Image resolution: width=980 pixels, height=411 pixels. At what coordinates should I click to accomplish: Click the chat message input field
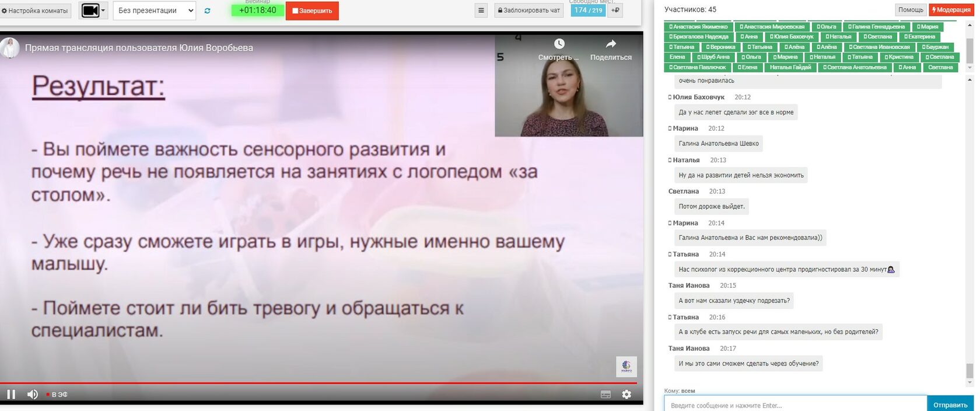pyautogui.click(x=794, y=405)
